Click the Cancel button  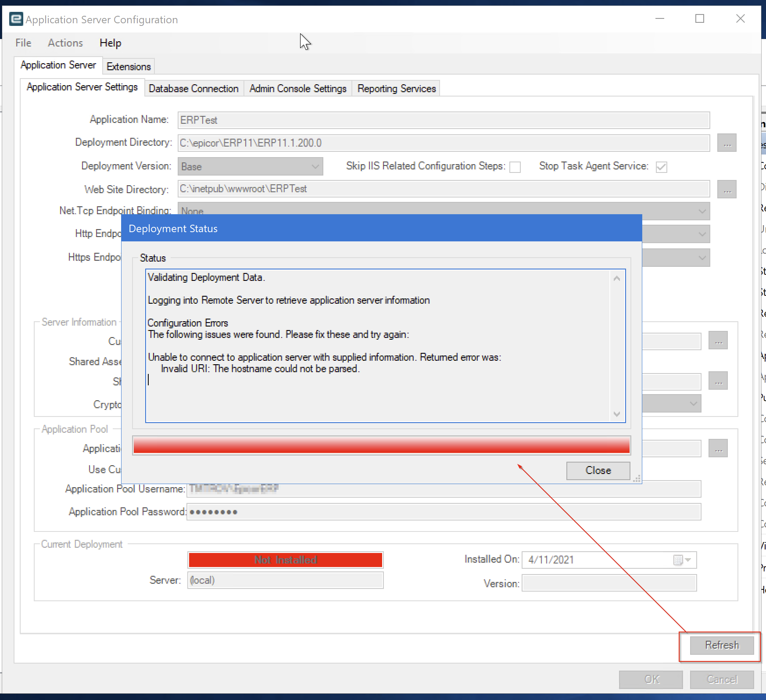click(722, 679)
